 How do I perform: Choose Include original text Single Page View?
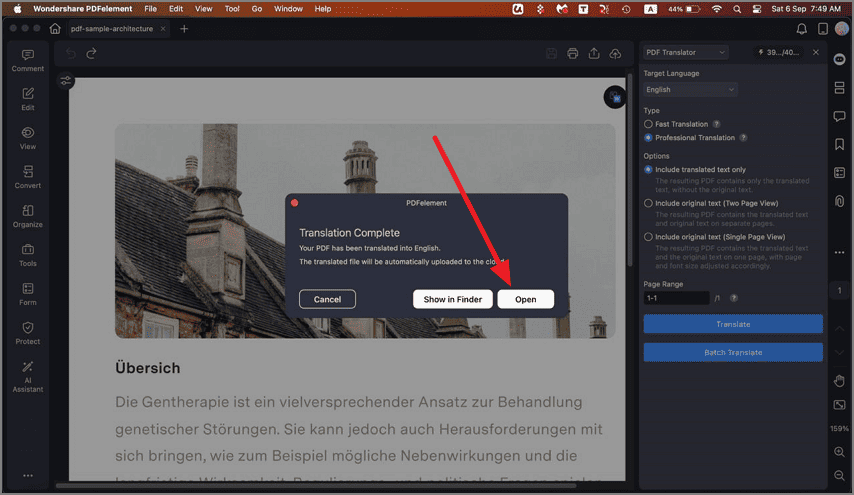click(x=648, y=237)
